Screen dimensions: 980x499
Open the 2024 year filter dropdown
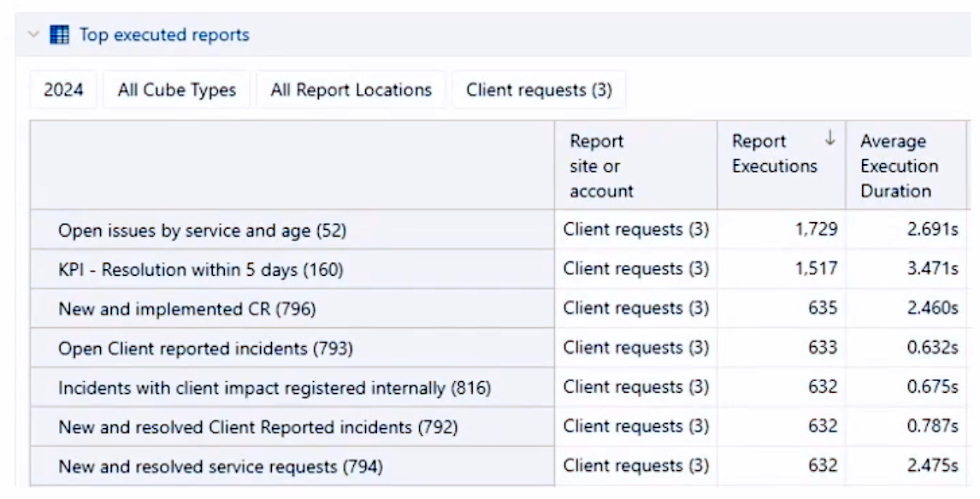pos(63,90)
